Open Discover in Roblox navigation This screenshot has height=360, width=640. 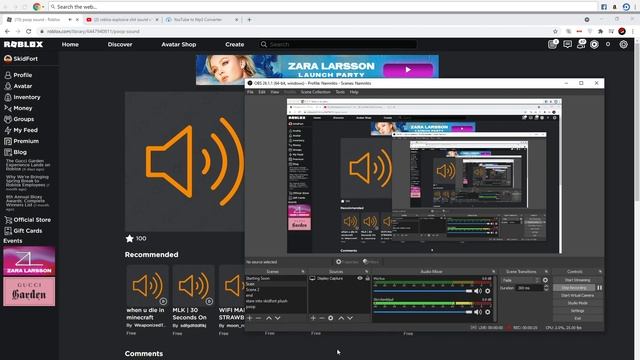tap(120, 44)
